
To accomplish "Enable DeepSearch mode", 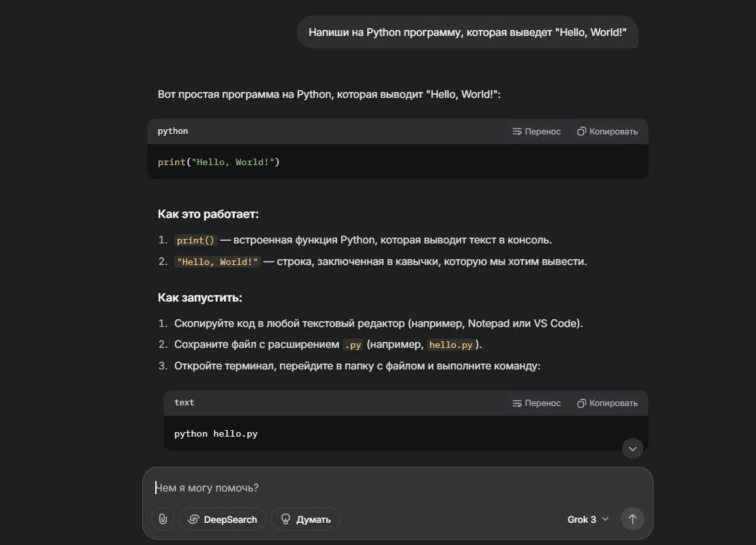I will click(222, 519).
